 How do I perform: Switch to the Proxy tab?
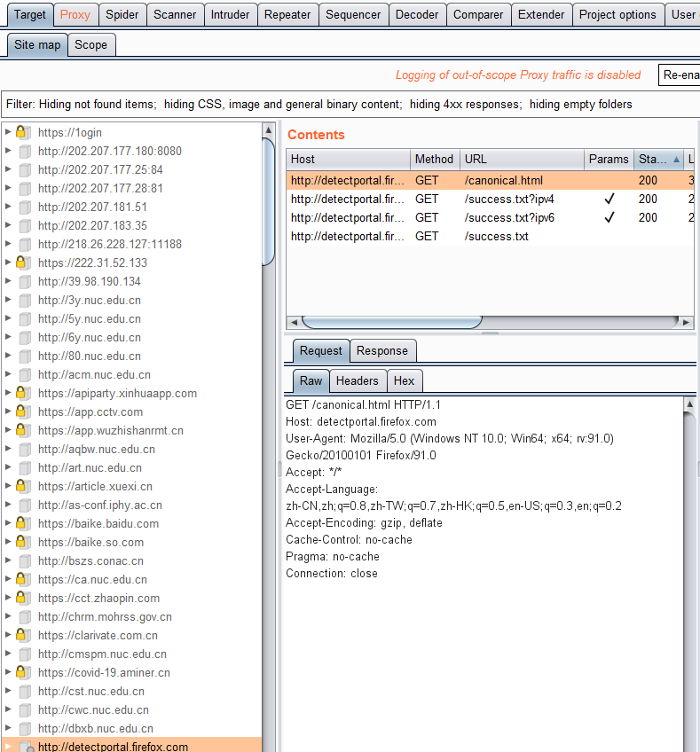pos(75,15)
